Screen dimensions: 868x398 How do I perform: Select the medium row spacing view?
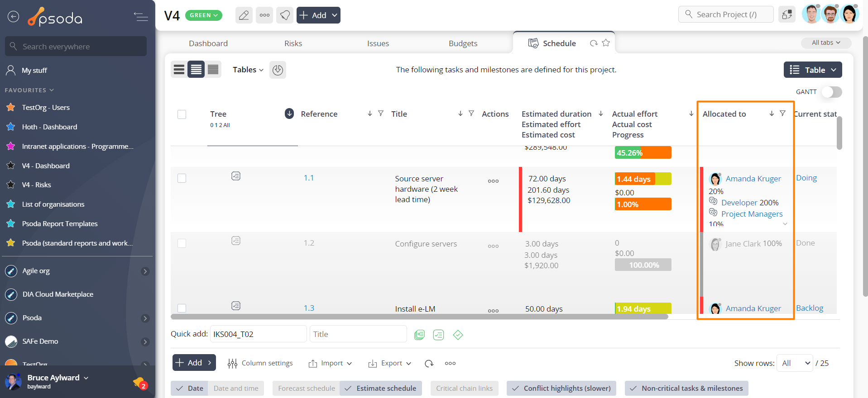(x=196, y=70)
